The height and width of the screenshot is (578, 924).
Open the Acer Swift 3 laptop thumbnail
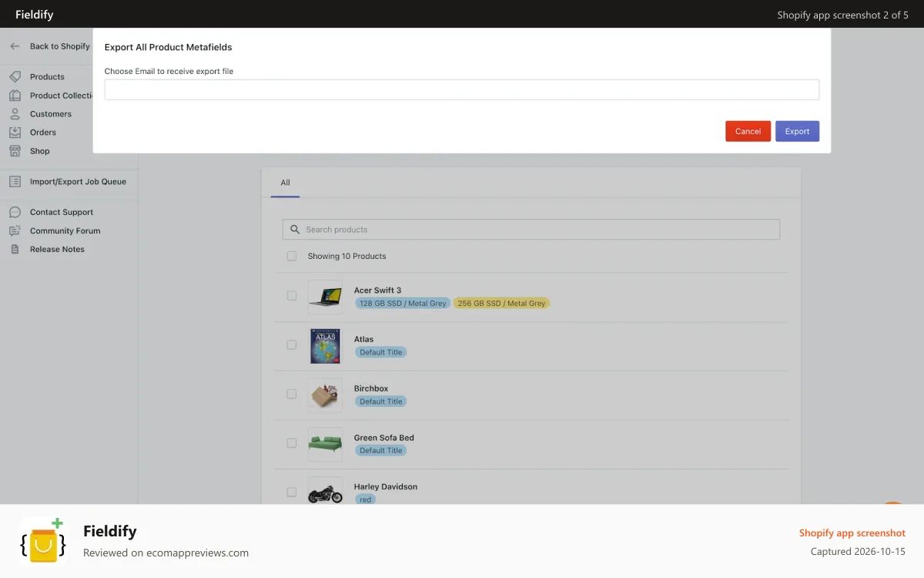tap(325, 297)
